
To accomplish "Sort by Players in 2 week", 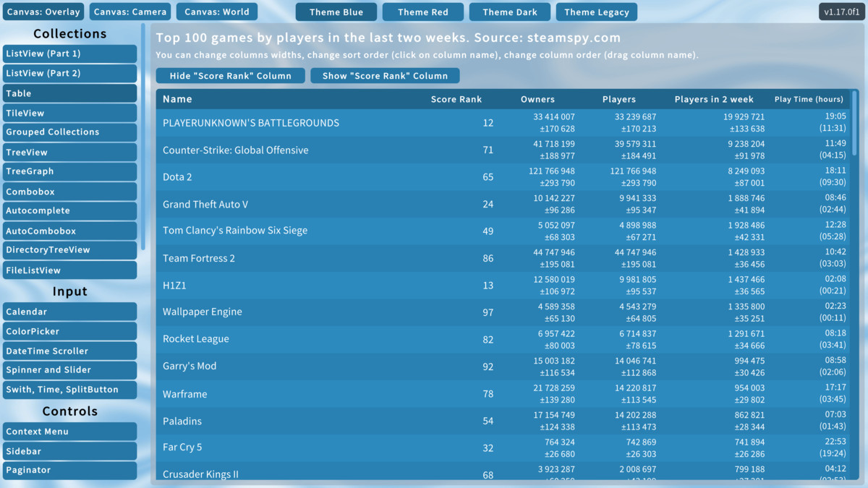I will click(x=714, y=99).
